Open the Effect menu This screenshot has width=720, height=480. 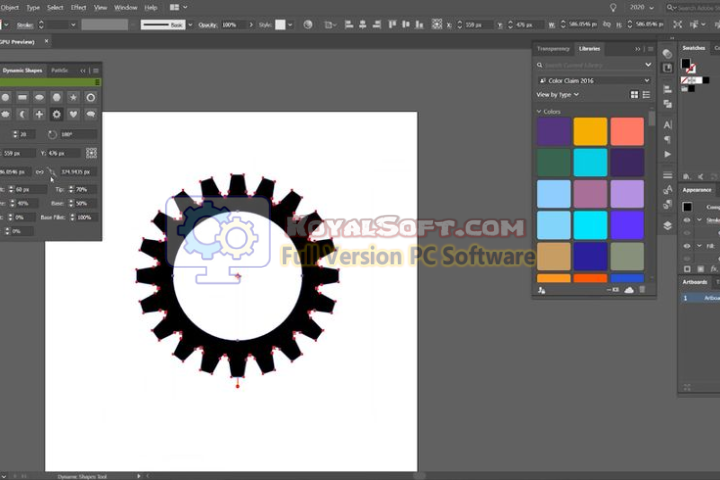click(x=79, y=7)
